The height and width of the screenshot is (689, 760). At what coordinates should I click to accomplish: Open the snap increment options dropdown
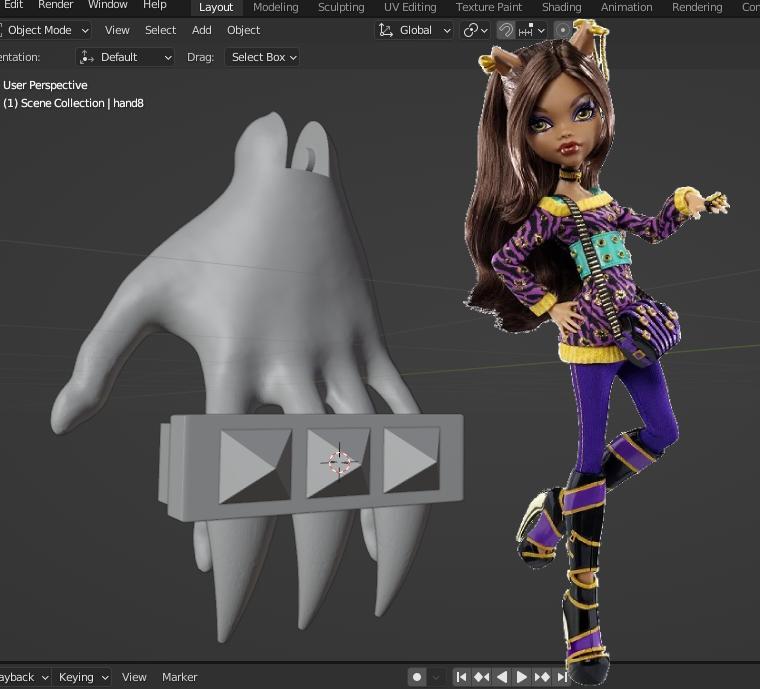[x=532, y=31]
